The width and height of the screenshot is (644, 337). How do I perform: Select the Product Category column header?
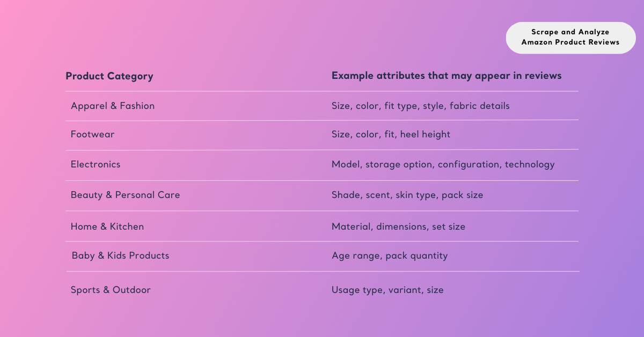109,76
